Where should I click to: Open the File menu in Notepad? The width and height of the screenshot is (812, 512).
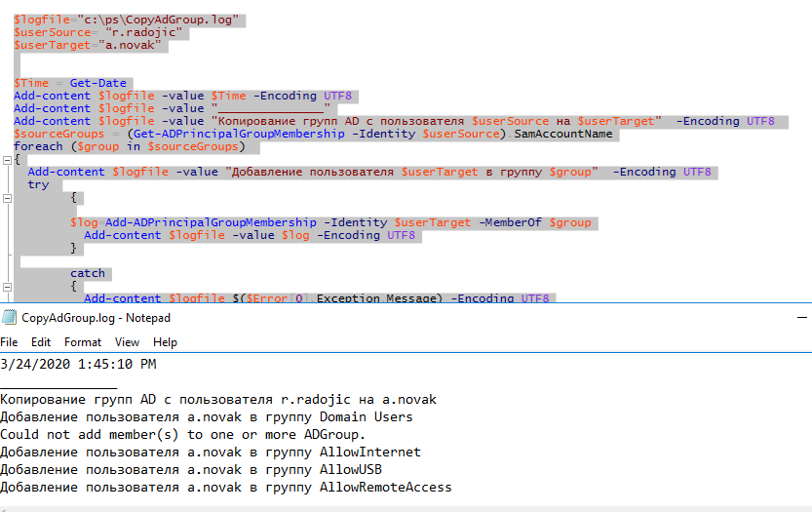9,342
